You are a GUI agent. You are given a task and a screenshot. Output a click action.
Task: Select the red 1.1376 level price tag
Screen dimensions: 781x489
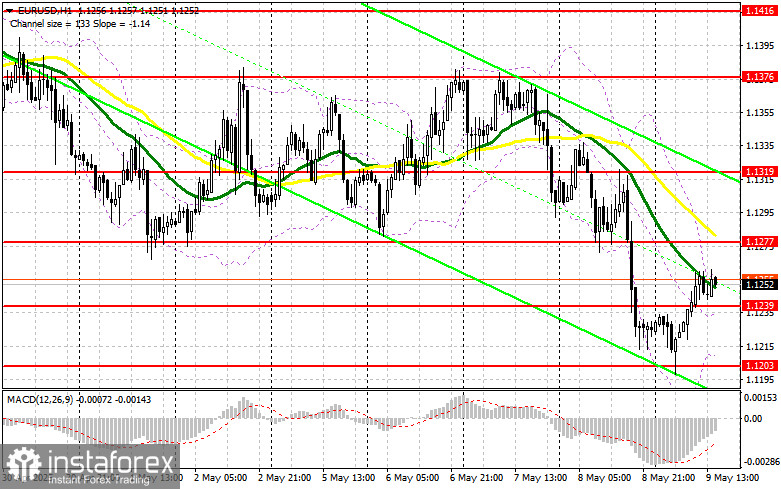(x=759, y=77)
